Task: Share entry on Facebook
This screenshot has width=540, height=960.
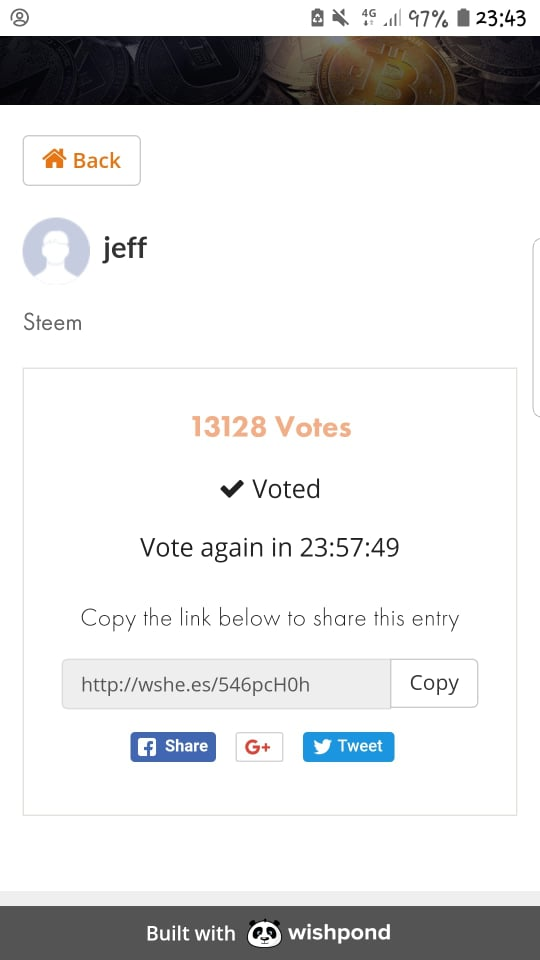Action: point(173,746)
